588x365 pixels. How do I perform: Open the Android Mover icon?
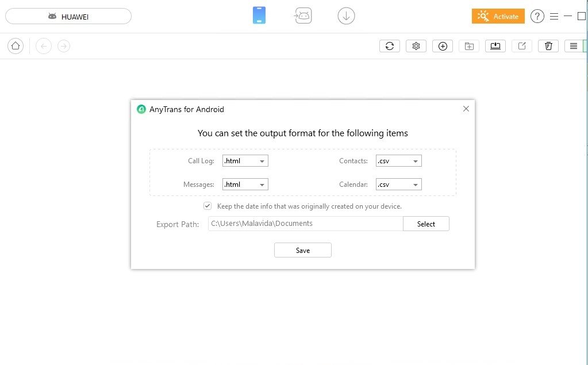(303, 16)
